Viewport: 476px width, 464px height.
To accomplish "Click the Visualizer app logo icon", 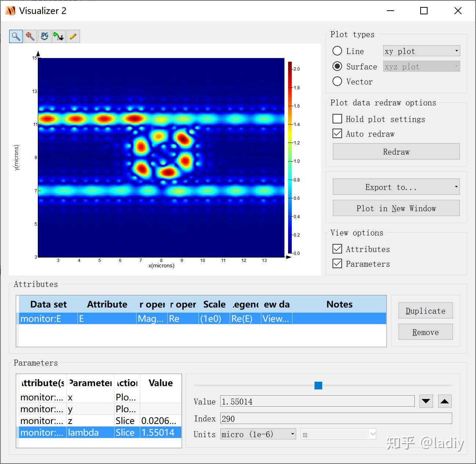I will coord(11,11).
